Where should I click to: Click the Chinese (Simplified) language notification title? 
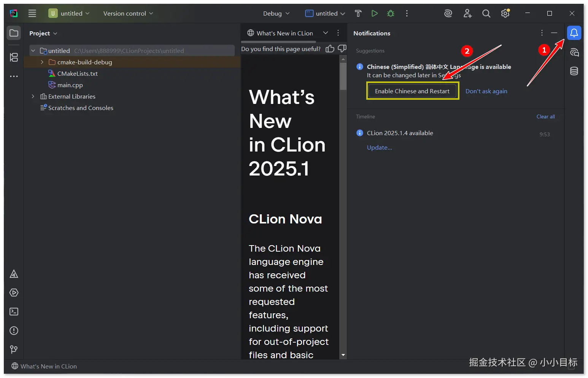(439, 67)
